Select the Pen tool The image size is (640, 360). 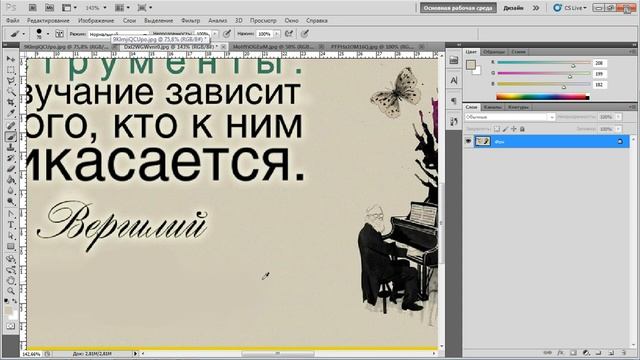[x=11, y=214]
